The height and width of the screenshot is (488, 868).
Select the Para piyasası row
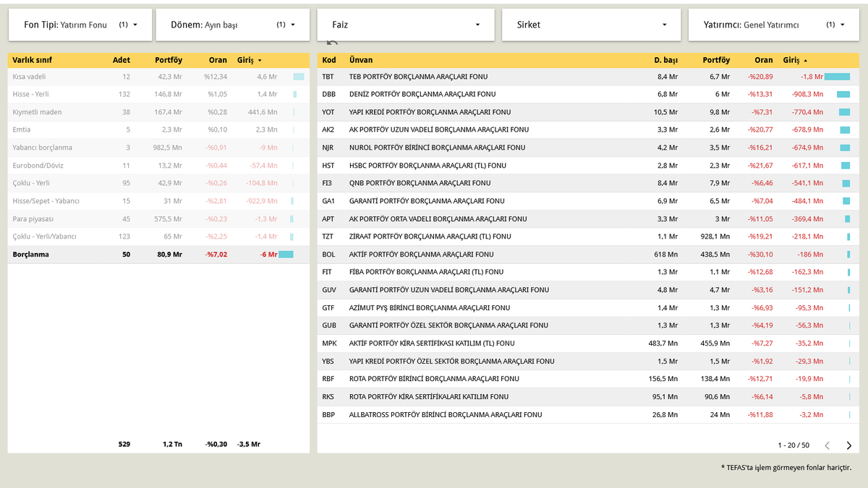[x=158, y=219]
